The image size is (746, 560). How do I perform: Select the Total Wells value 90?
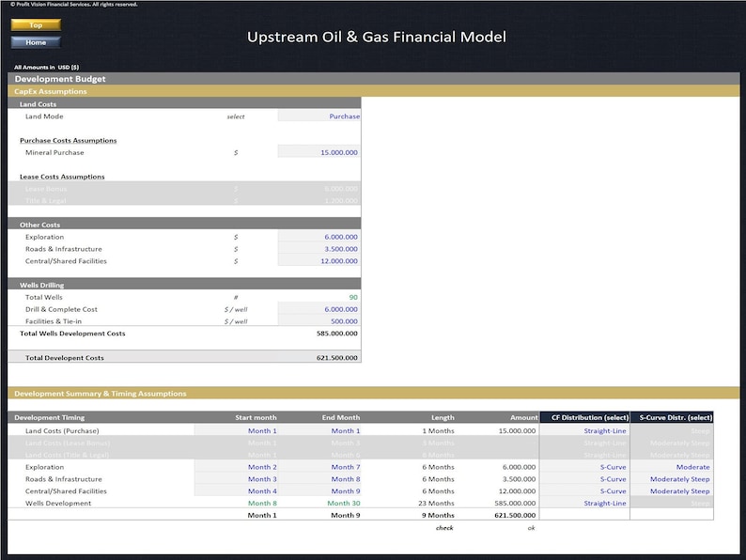353,297
